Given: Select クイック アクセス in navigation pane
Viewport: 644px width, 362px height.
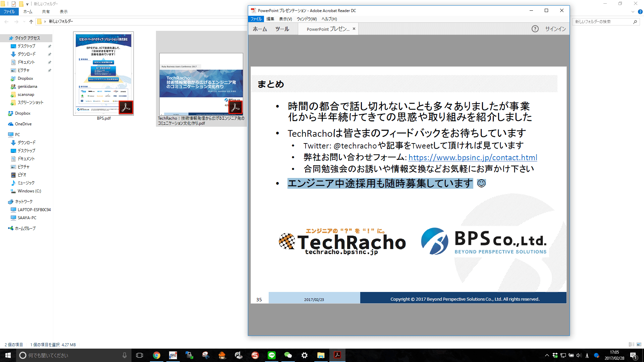Looking at the screenshot, I should pyautogui.click(x=27, y=38).
